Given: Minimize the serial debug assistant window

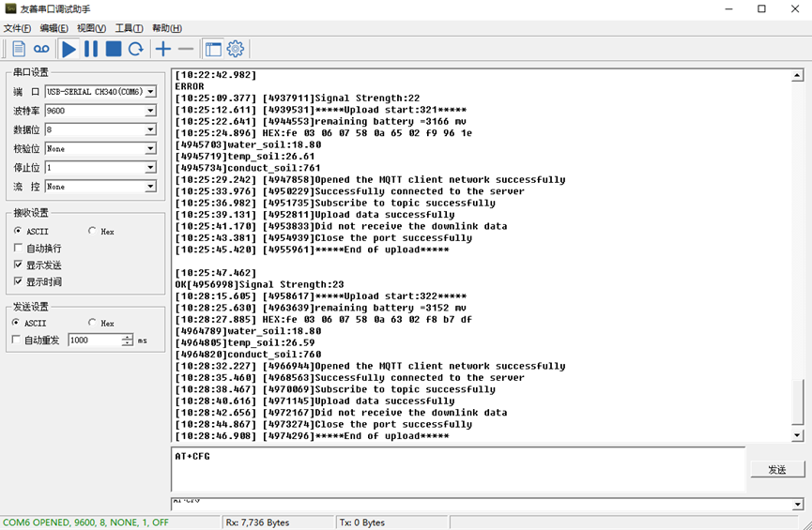Looking at the screenshot, I should coord(729,8).
